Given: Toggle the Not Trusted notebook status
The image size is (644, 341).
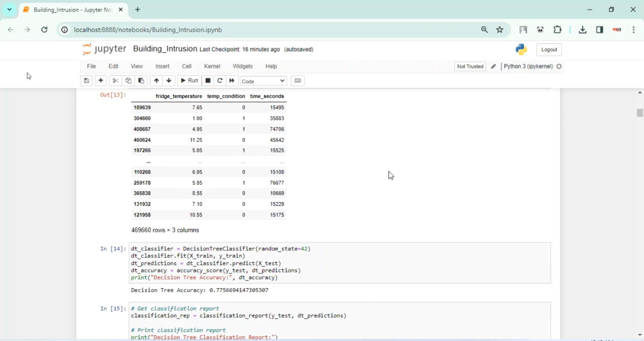Looking at the screenshot, I should click(x=470, y=66).
